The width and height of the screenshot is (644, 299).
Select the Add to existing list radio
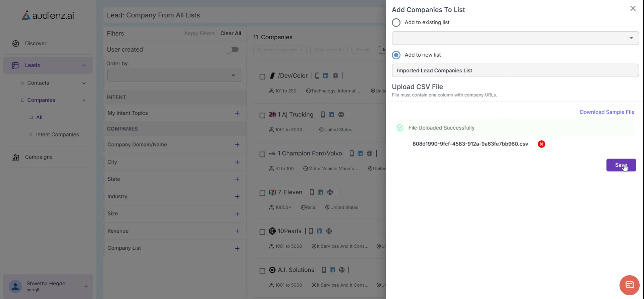[396, 23]
